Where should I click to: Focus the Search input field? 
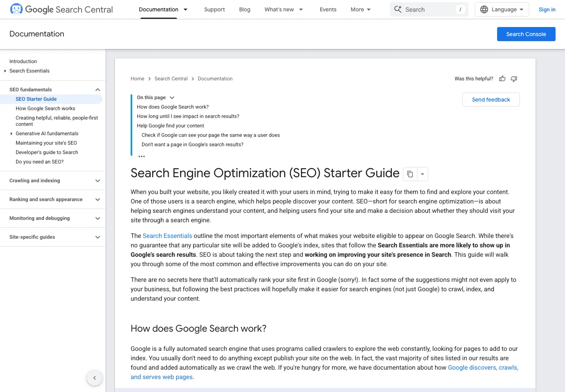tap(429, 9)
